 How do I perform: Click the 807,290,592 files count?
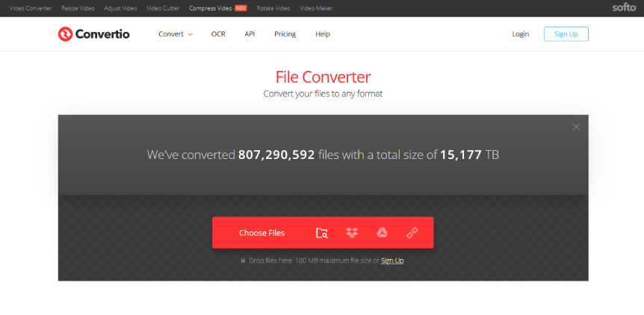point(276,155)
